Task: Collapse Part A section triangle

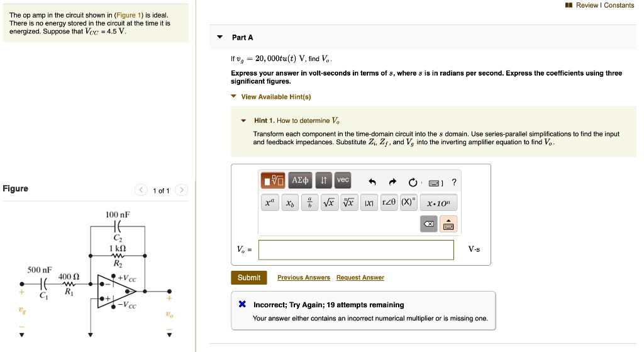Action: coord(220,37)
